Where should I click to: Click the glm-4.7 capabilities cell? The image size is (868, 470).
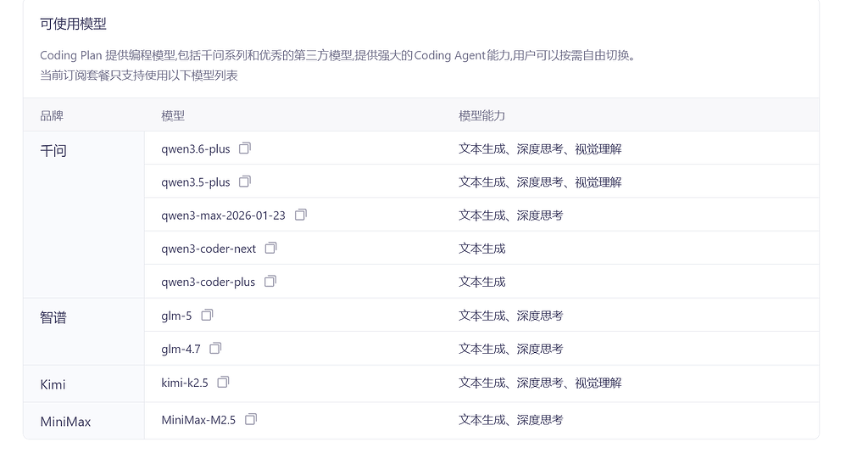510,350
